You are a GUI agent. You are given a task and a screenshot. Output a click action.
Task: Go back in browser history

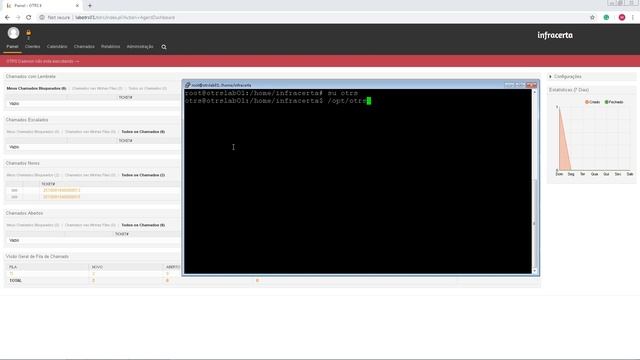click(7, 18)
